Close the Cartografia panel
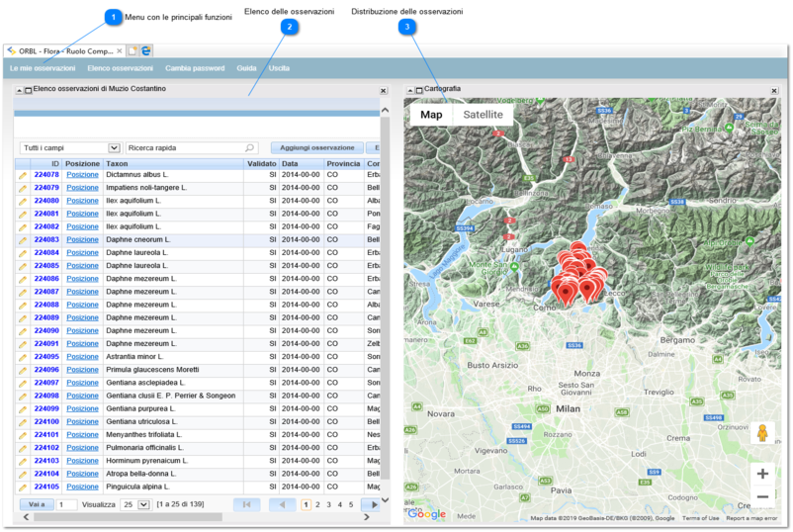Viewport: 793px width, 532px height. pyautogui.click(x=774, y=91)
